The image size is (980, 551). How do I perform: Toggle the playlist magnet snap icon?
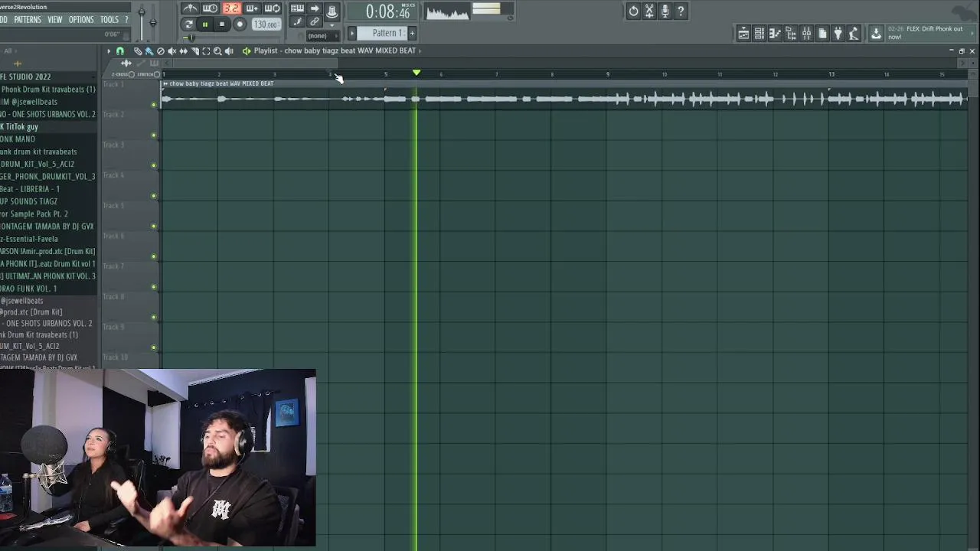(x=120, y=51)
